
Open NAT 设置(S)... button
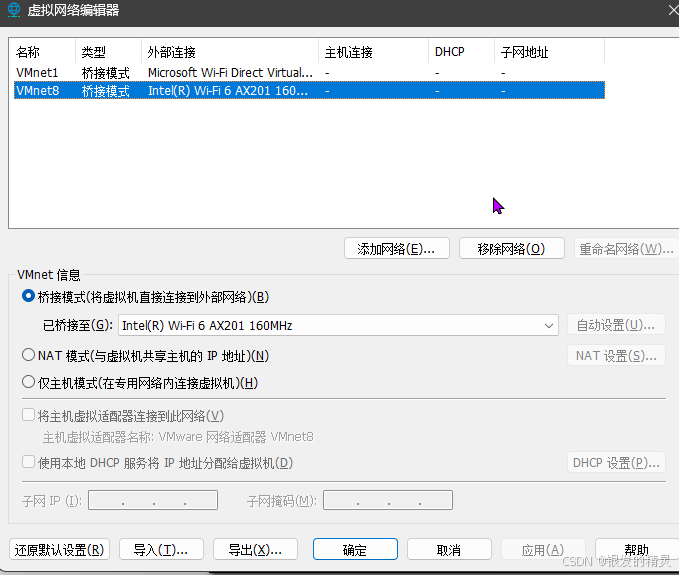[616, 355]
